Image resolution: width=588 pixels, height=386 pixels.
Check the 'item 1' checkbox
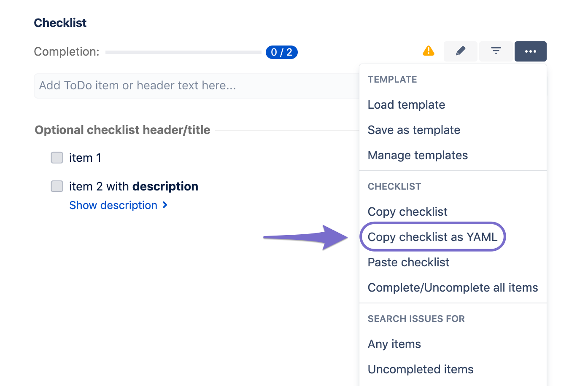(57, 158)
